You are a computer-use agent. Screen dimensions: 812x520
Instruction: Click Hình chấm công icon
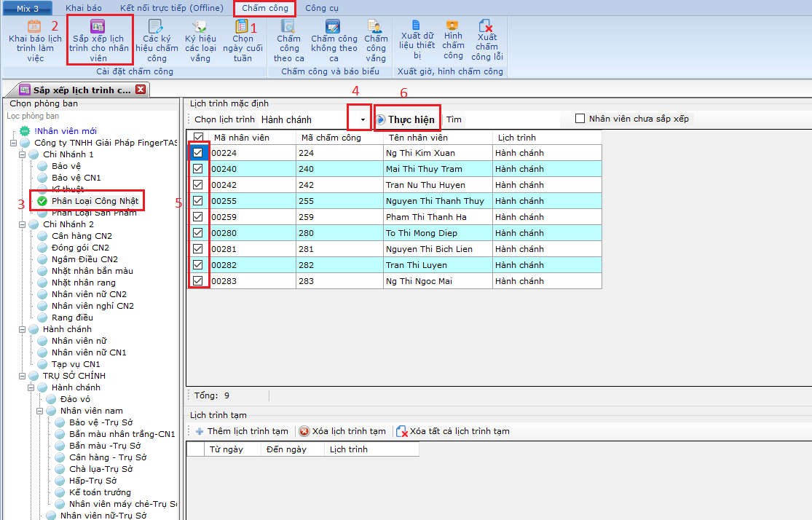point(452,25)
